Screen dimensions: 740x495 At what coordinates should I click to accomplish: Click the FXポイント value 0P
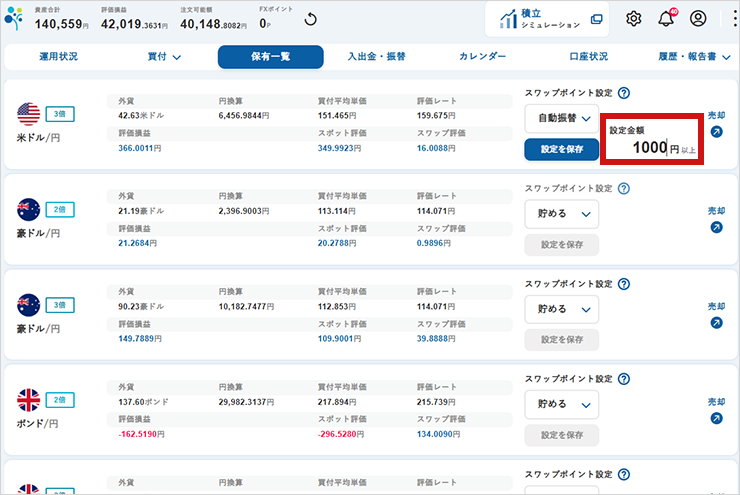click(x=265, y=24)
